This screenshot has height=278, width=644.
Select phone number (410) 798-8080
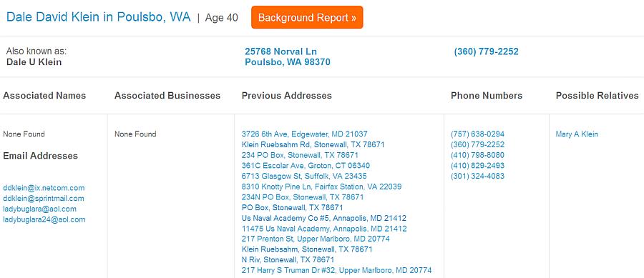[478, 155]
